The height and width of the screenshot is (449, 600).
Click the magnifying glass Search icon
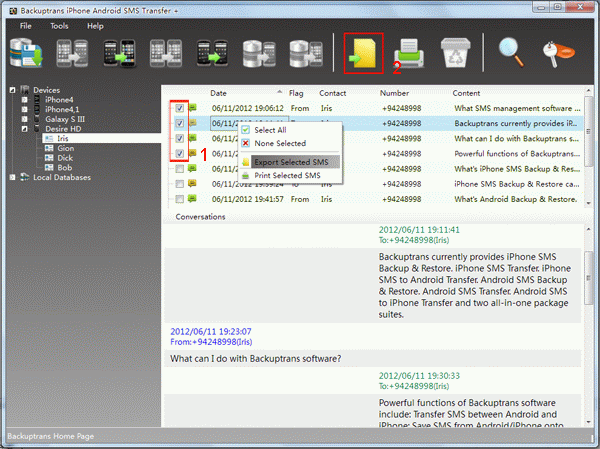point(512,53)
